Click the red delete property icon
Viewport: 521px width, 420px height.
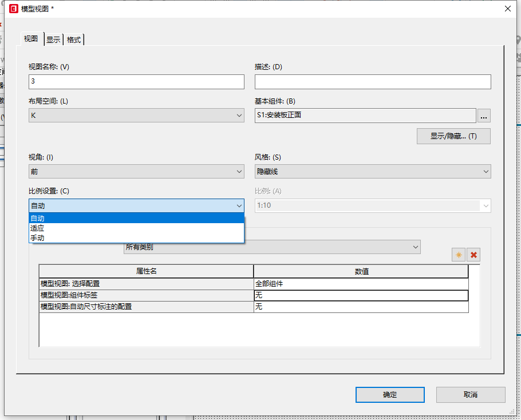pos(473,255)
